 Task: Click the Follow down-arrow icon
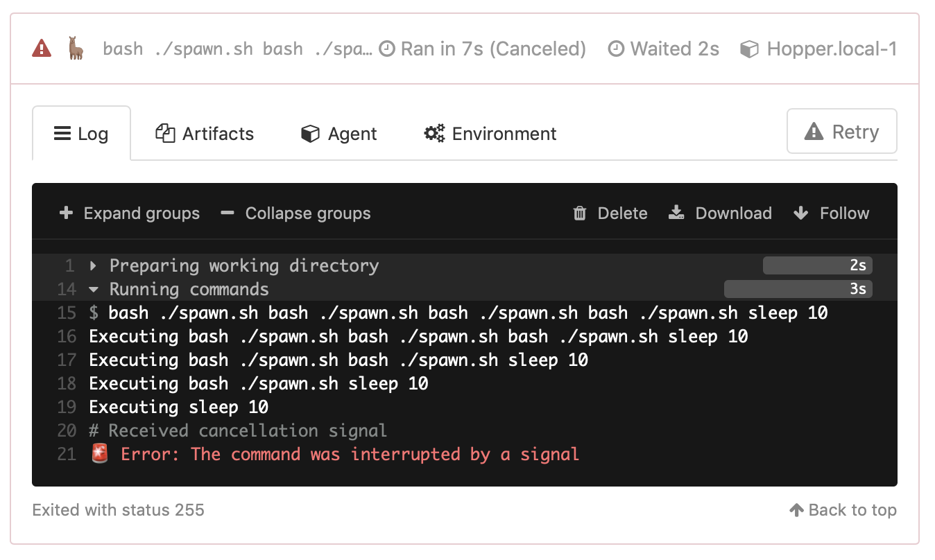tap(800, 213)
